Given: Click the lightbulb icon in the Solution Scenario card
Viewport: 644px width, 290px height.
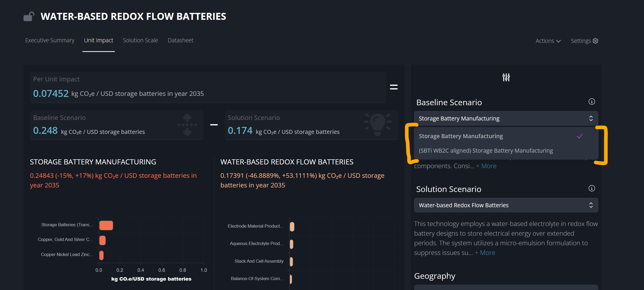Looking at the screenshot, I should click(x=378, y=125).
